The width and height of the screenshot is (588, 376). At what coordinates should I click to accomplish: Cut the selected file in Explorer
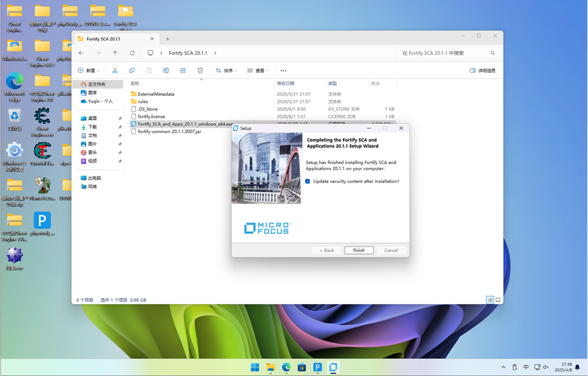coord(115,71)
